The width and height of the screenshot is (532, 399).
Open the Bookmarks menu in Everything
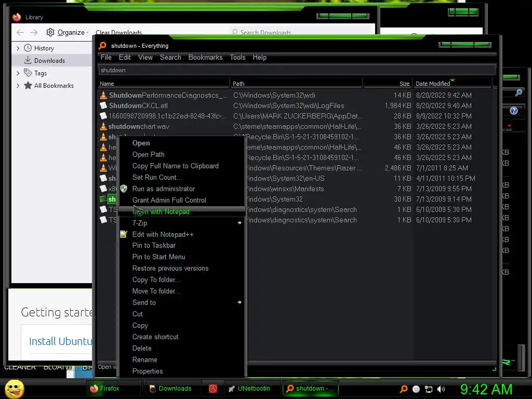(205, 57)
